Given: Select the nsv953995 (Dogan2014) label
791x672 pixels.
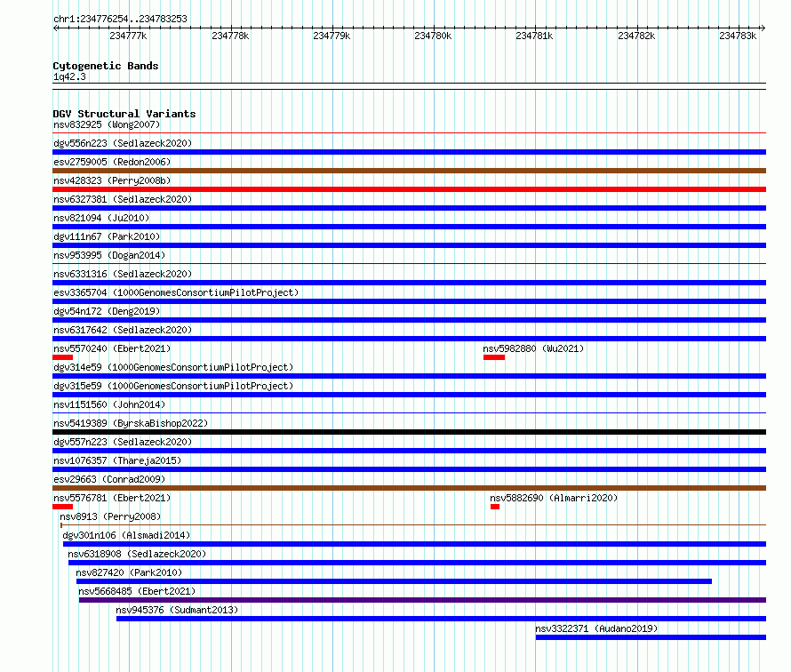Looking at the screenshot, I should point(109,255).
